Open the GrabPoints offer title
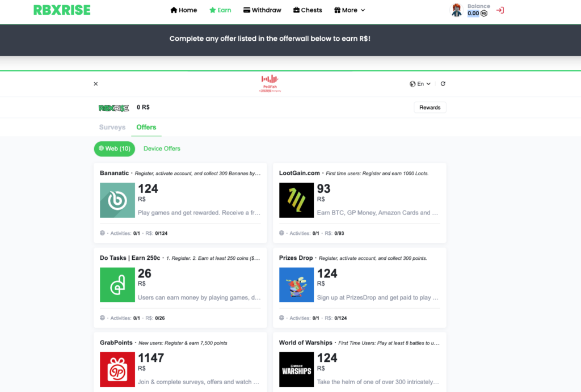Viewport: 581px width, 392px height. click(116, 343)
